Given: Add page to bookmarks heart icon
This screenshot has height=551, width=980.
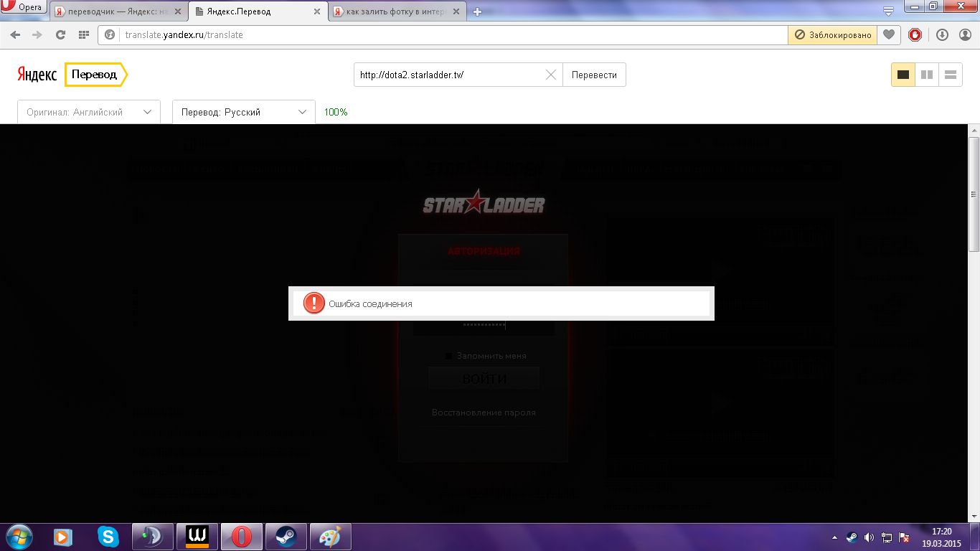Looking at the screenshot, I should point(888,34).
